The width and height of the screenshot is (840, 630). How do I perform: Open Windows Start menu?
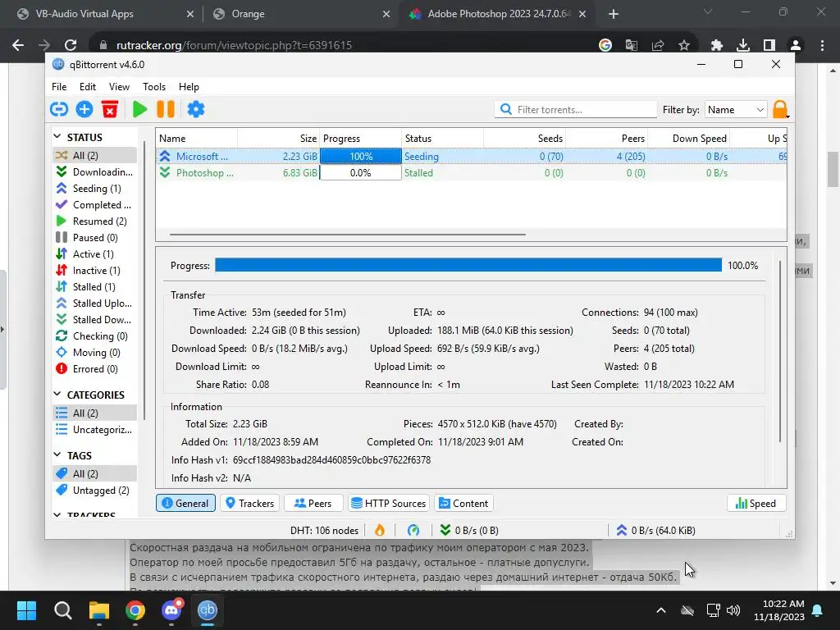point(26,610)
